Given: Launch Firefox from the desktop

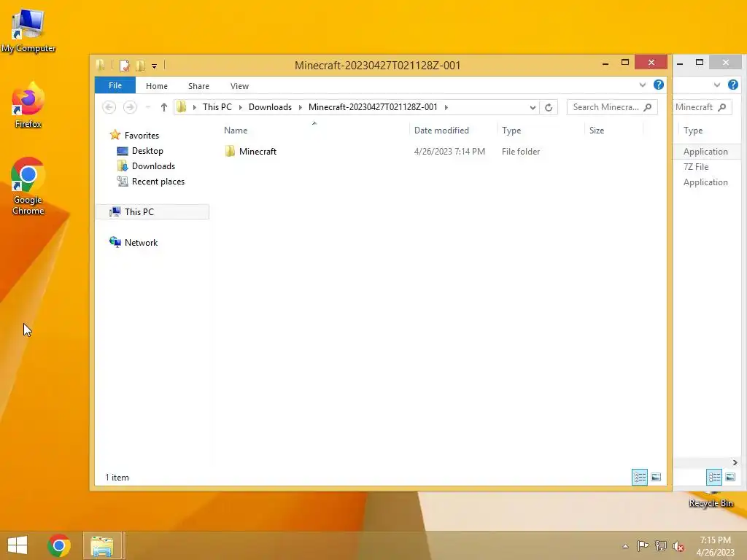Looking at the screenshot, I should point(28,105).
